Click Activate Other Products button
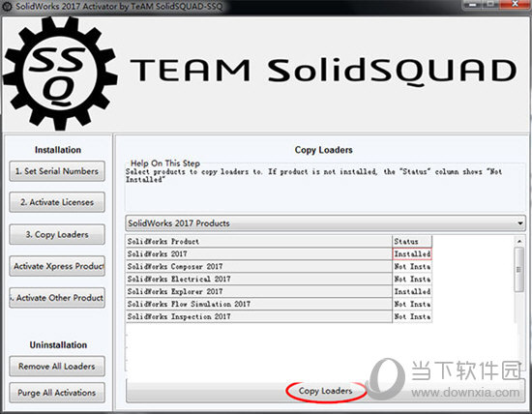532x414 pixels. click(57, 298)
